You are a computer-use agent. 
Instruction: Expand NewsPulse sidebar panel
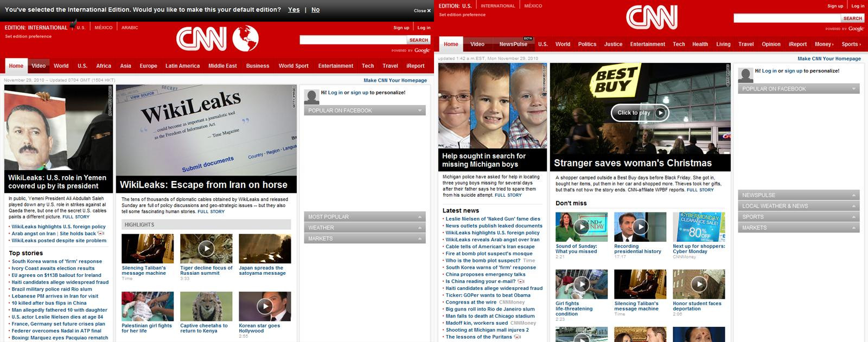[799, 195]
